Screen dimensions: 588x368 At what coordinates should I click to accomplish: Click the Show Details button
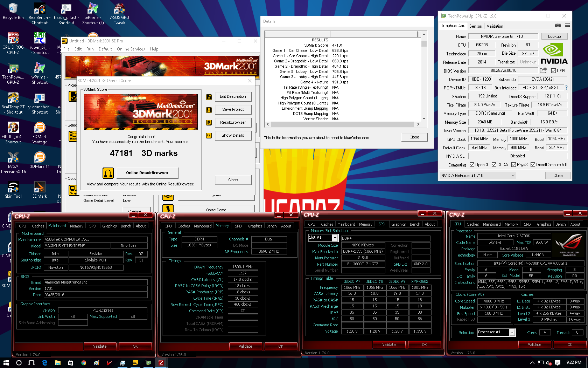point(233,135)
